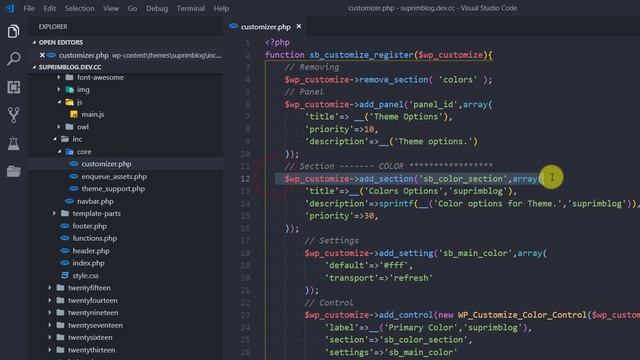Open the Source Control view icon
The image size is (640, 360).
pos(13,115)
